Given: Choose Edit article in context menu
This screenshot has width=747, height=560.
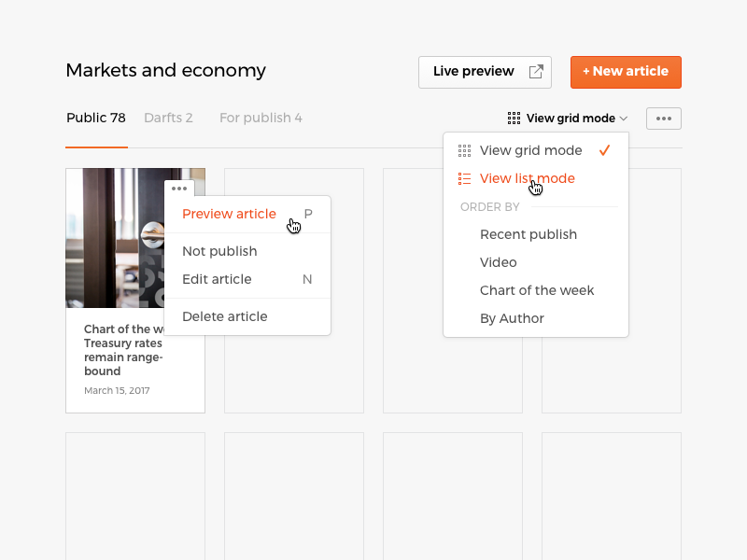Looking at the screenshot, I should [217, 279].
